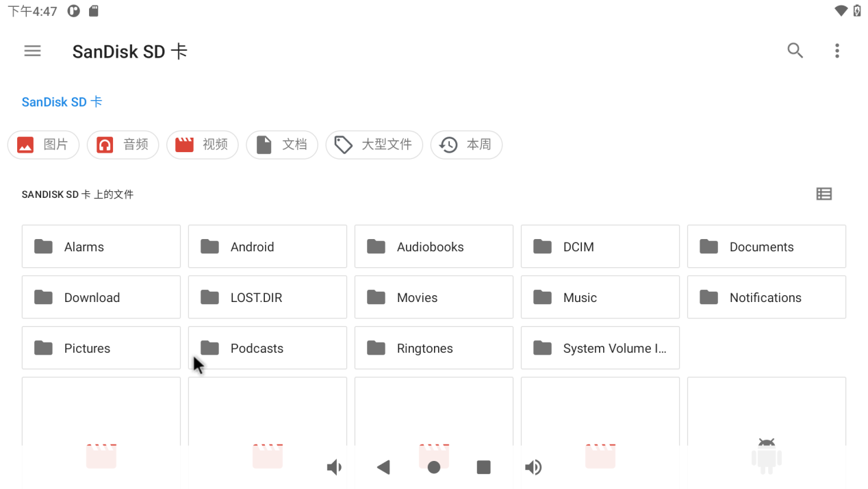Select the 文档 documents filter chip
868x489 pixels.
pos(281,145)
